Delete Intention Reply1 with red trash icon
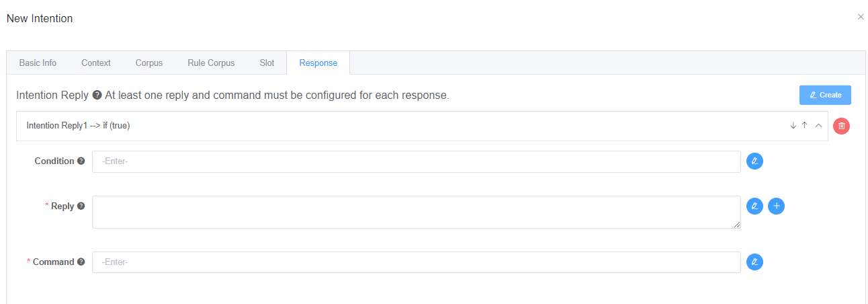 841,126
